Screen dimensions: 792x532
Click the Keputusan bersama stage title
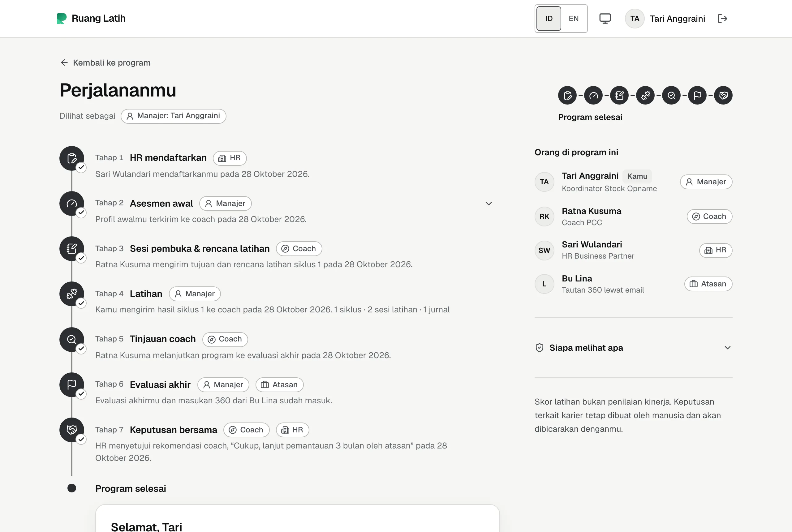pyautogui.click(x=173, y=430)
